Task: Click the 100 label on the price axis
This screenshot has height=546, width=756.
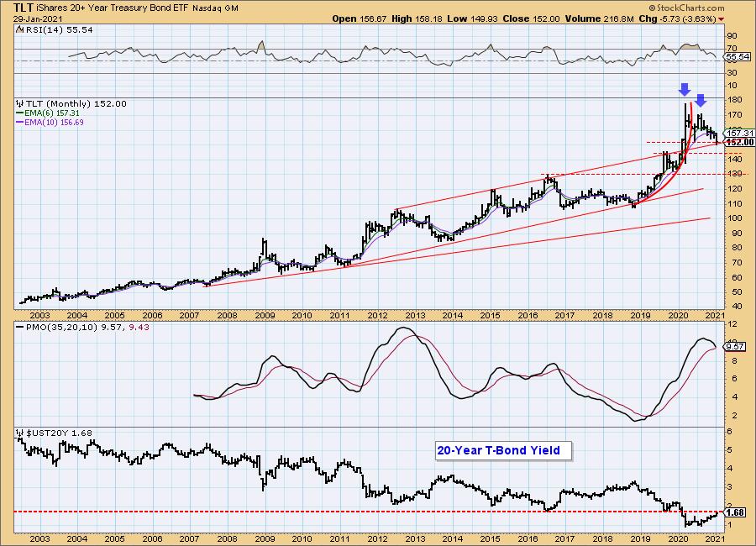Action: click(735, 218)
